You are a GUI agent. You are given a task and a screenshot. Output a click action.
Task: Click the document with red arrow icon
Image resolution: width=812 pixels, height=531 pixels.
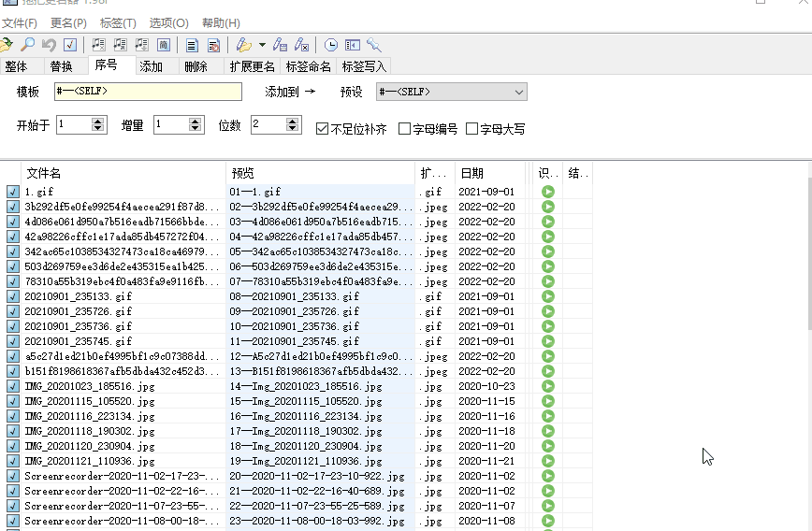pyautogui.click(x=213, y=46)
